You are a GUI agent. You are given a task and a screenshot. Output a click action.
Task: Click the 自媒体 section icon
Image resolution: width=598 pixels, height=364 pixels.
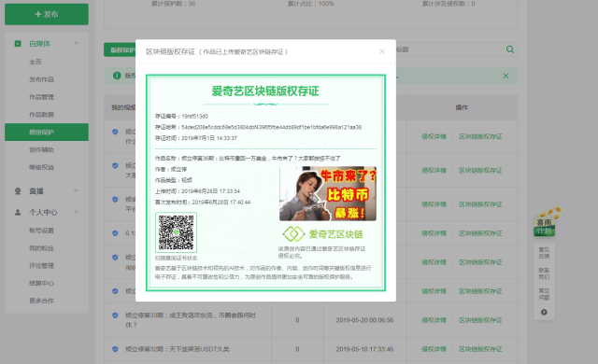pos(18,44)
